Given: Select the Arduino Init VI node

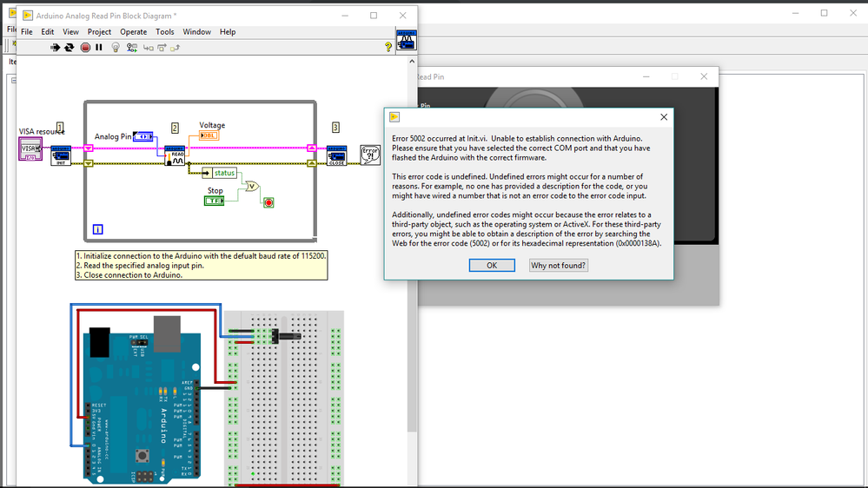Looking at the screenshot, I should point(61,156).
